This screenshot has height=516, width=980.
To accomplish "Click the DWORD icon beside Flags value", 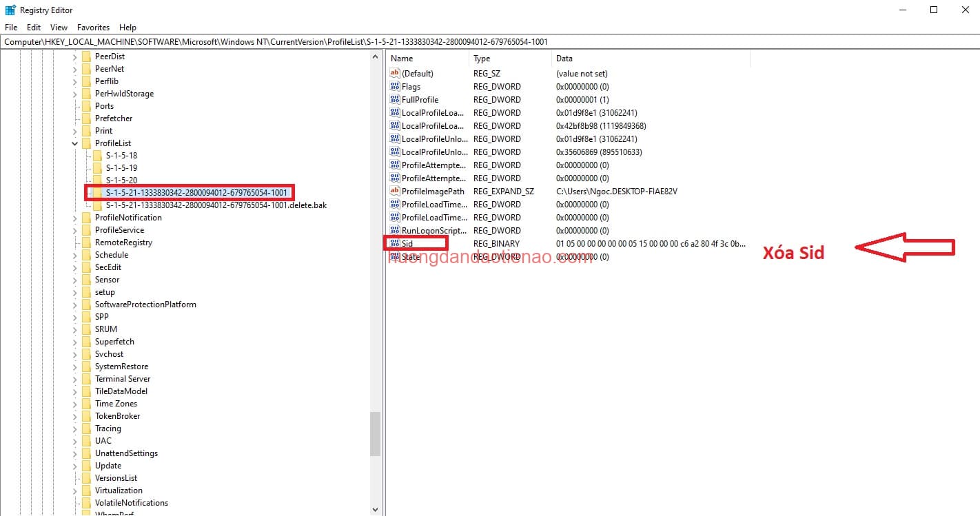I will click(396, 86).
